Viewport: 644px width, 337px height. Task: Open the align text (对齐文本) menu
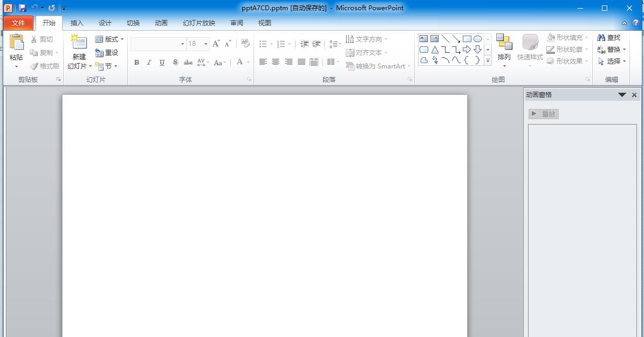click(366, 52)
